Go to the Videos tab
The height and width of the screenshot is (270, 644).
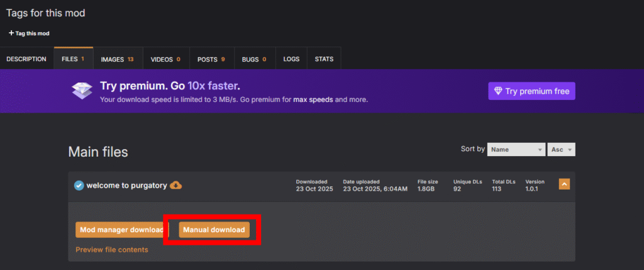165,59
